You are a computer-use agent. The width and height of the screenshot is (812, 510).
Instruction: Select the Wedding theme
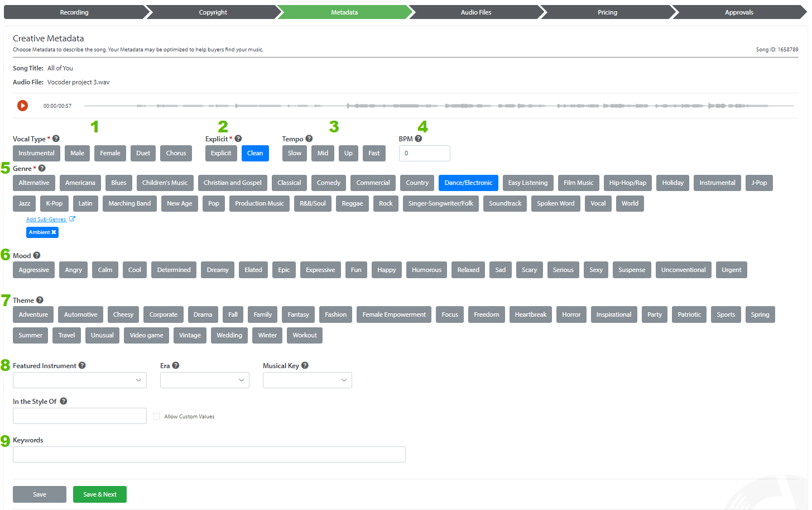point(229,335)
